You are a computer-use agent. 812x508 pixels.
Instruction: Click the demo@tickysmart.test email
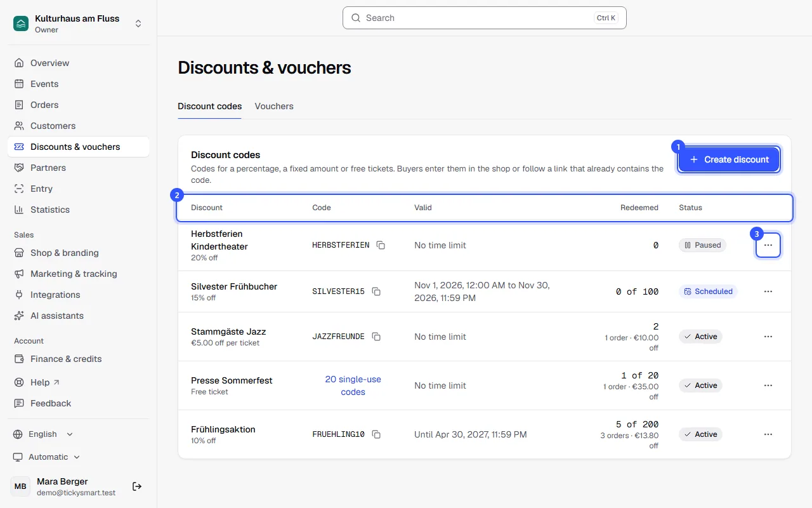[x=76, y=492]
